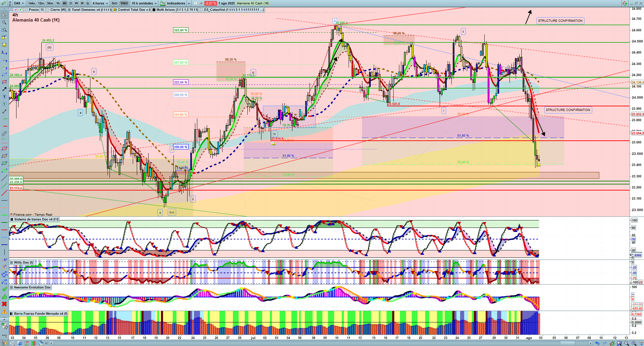Open the DAX instrument dropdown
Viewport: 644px width, 346px height.
click(x=19, y=3)
